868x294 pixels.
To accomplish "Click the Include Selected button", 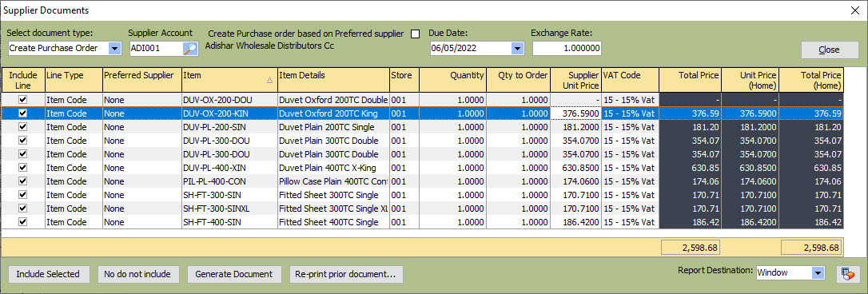I will 48,274.
